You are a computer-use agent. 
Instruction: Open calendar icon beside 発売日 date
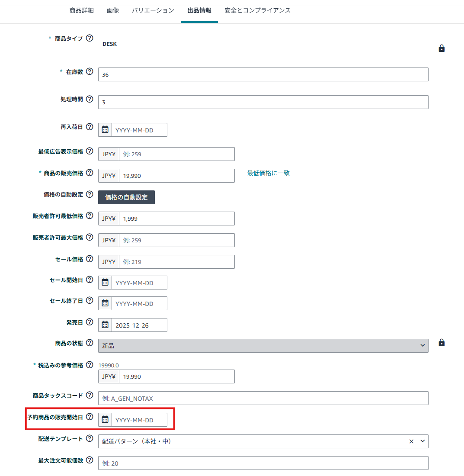(x=105, y=325)
